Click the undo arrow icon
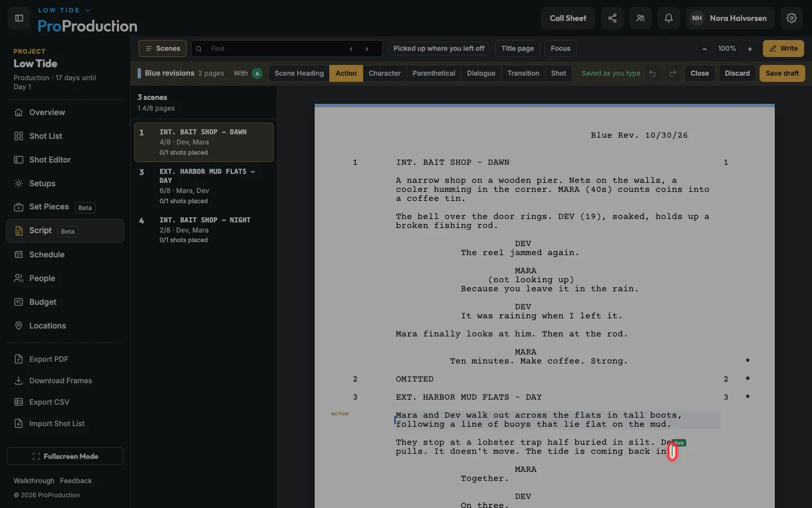Viewport: 812px width, 508px height. [x=652, y=73]
